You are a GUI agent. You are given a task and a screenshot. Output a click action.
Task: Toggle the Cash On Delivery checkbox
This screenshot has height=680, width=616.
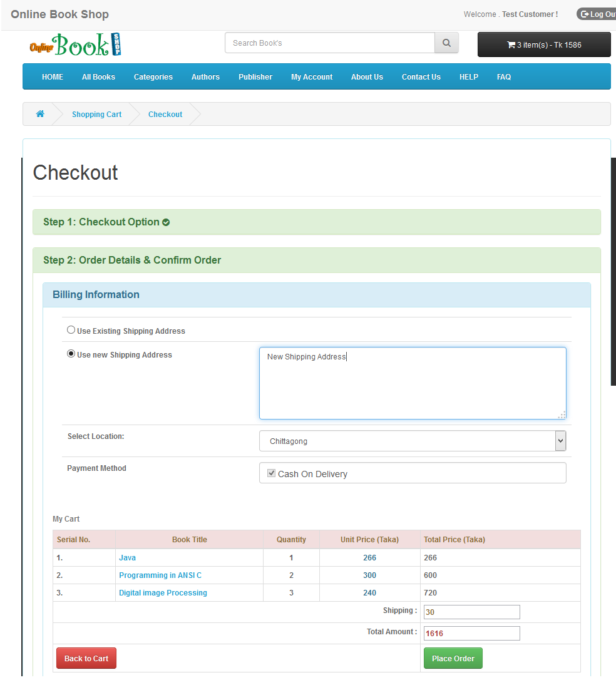click(x=272, y=473)
